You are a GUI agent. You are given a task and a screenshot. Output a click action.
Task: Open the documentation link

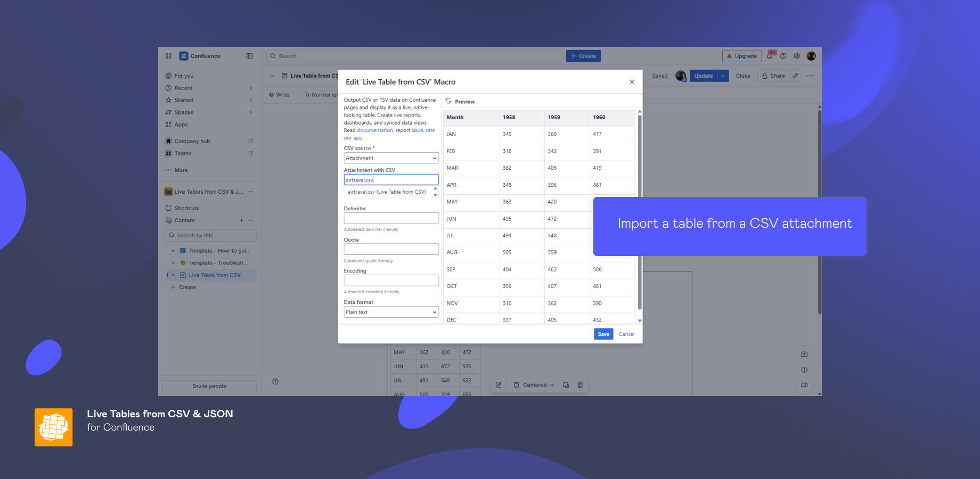point(375,130)
